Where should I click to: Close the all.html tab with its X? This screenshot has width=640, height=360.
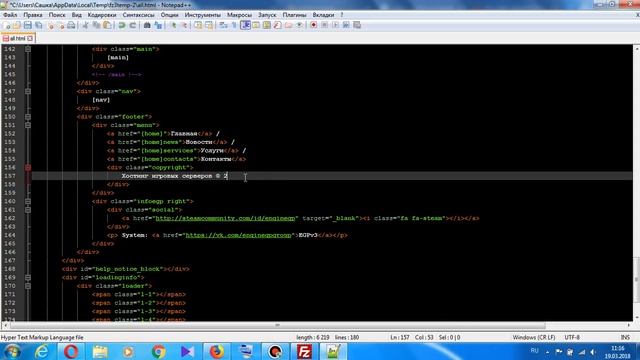pos(30,38)
